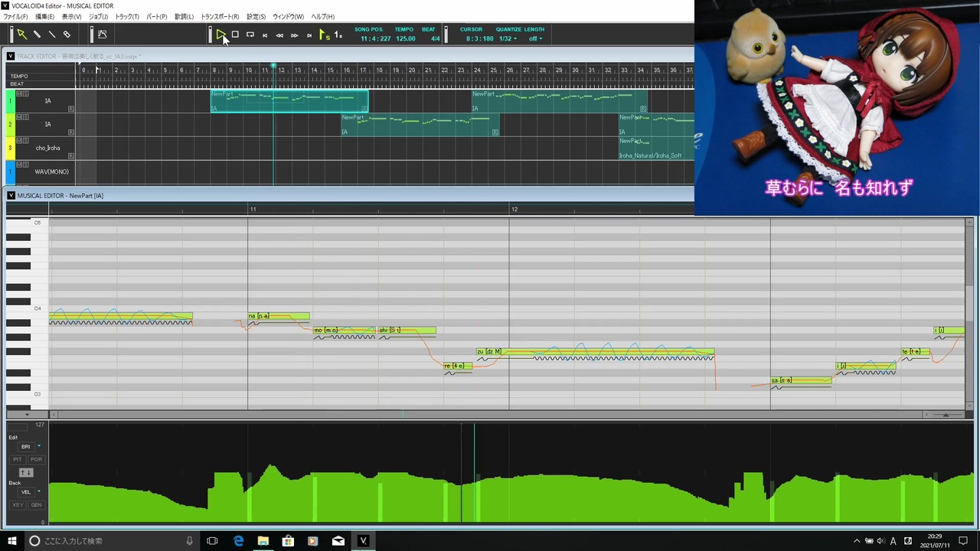Toggle the R button on track 1 IA
Screen dimensions: 980x551
point(71,109)
